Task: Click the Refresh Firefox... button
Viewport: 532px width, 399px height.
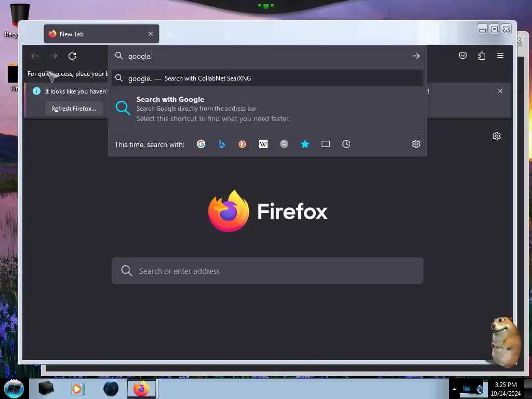Action: click(x=74, y=109)
